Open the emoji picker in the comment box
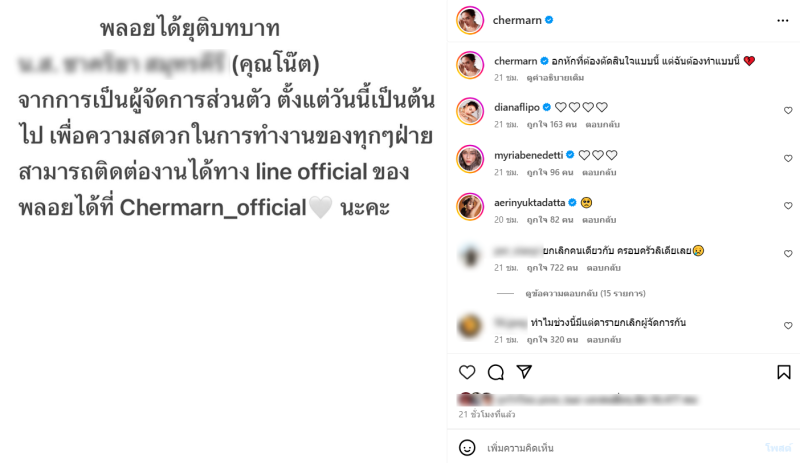Image resolution: width=800 pixels, height=463 pixels. pos(467,448)
